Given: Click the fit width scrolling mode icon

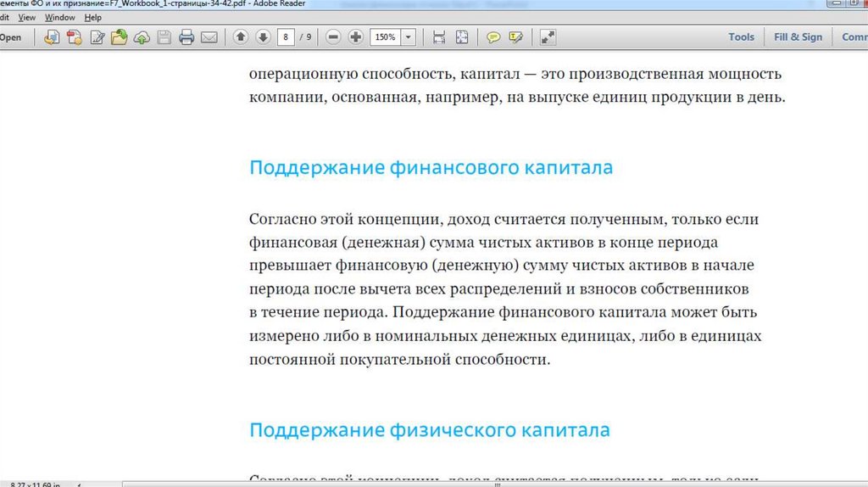Looking at the screenshot, I should [x=439, y=37].
